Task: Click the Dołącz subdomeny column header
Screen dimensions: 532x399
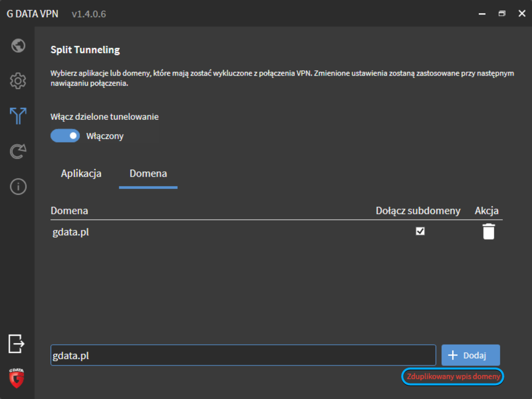Action: (x=418, y=211)
